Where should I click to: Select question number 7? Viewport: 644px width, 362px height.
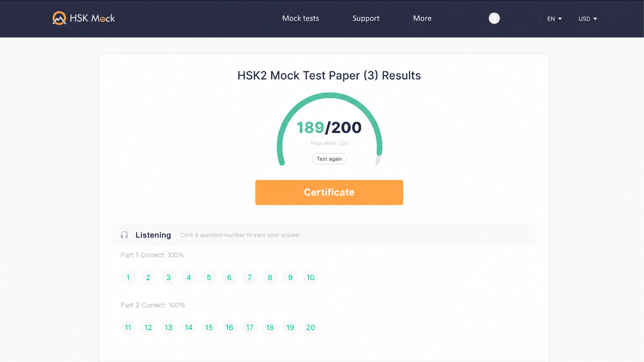point(250,277)
